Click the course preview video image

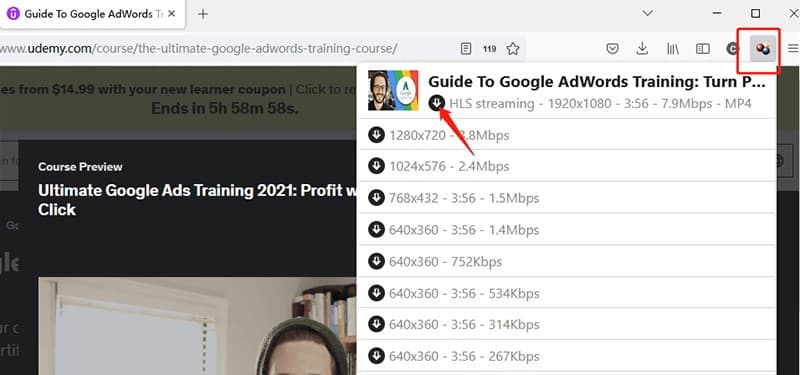tap(197, 326)
